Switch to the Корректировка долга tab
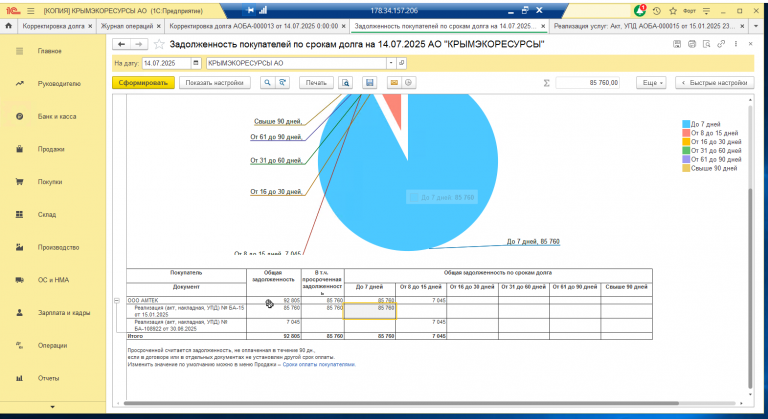The height and width of the screenshot is (419, 768). tap(53, 26)
